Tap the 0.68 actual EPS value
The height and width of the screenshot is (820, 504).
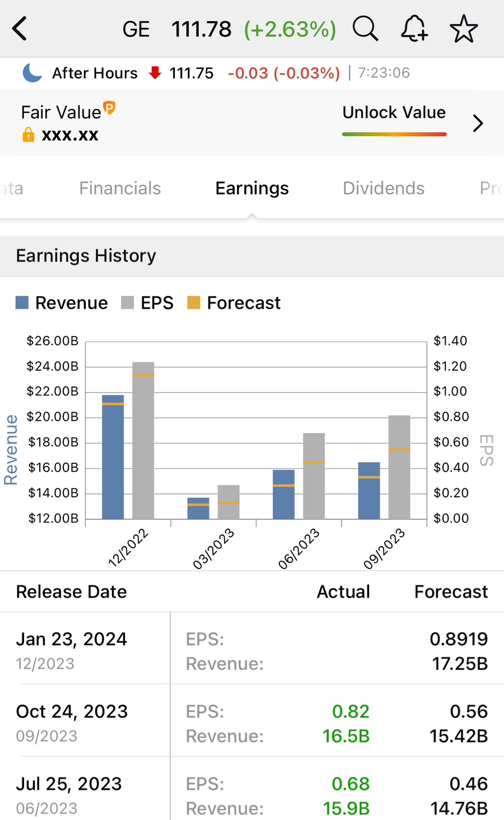(351, 784)
